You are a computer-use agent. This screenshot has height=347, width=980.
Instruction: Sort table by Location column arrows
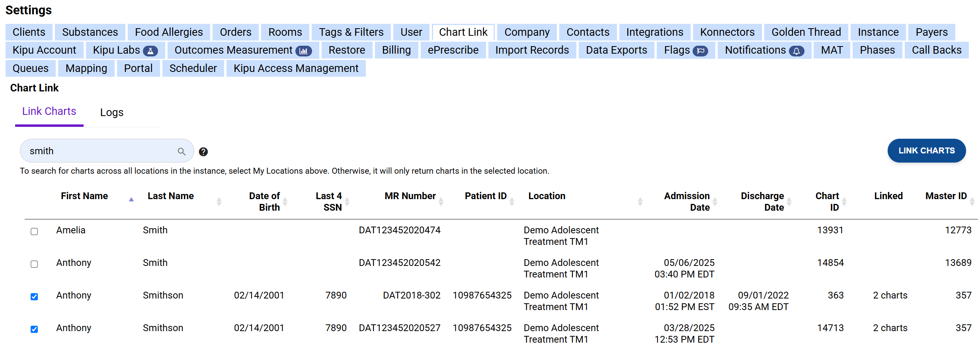coord(640,202)
